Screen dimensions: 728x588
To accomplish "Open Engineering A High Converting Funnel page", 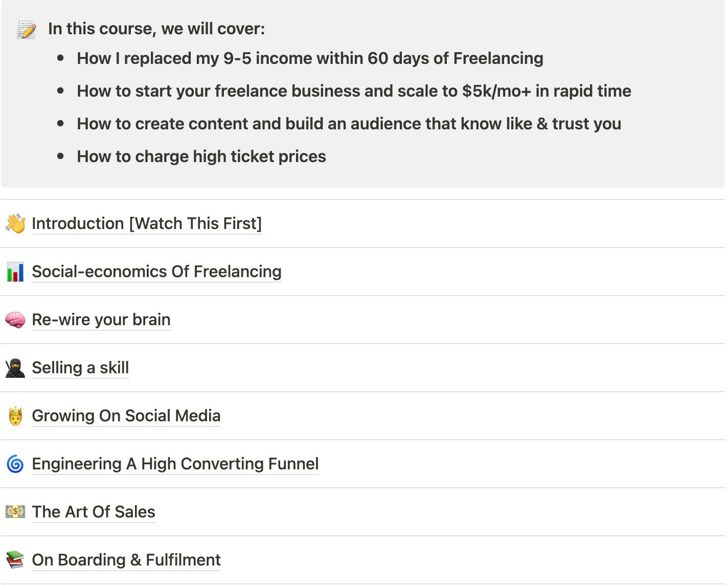I will point(175,464).
